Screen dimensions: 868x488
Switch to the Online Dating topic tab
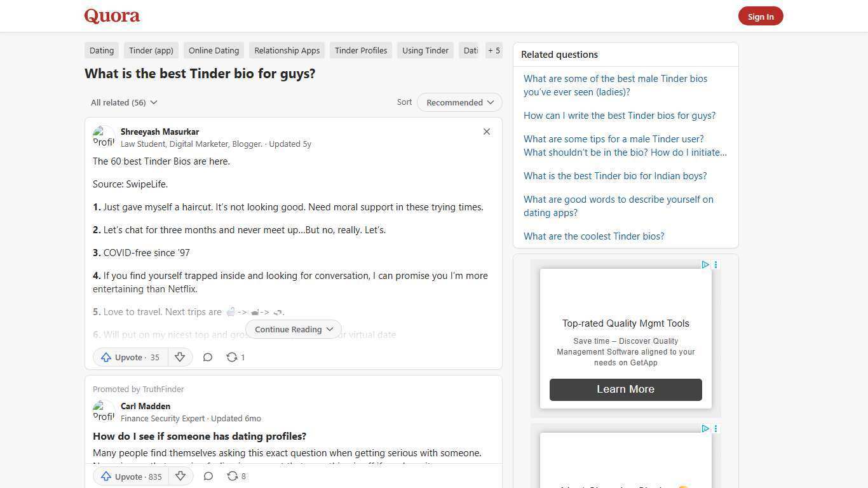(214, 50)
